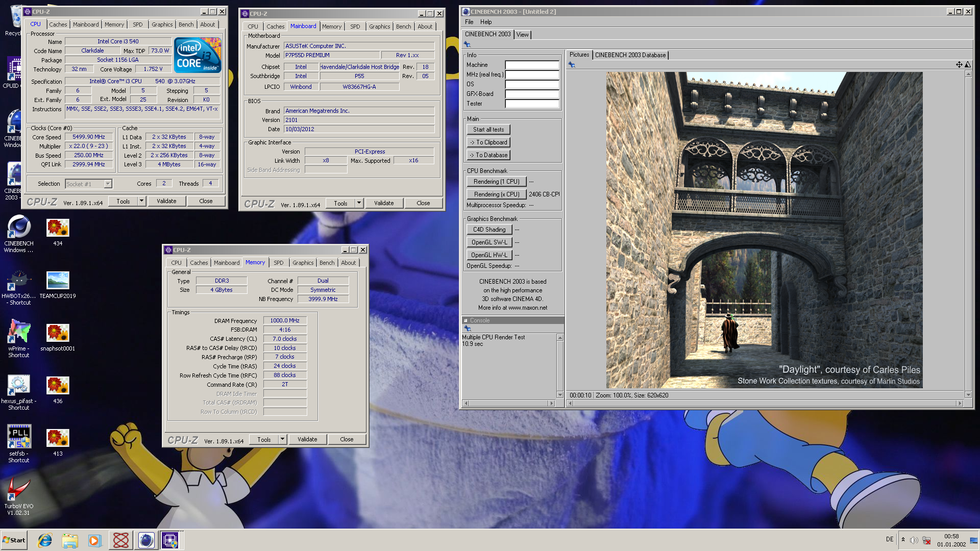
Task: Click into MHz (real freq.) field
Action: [x=532, y=74]
